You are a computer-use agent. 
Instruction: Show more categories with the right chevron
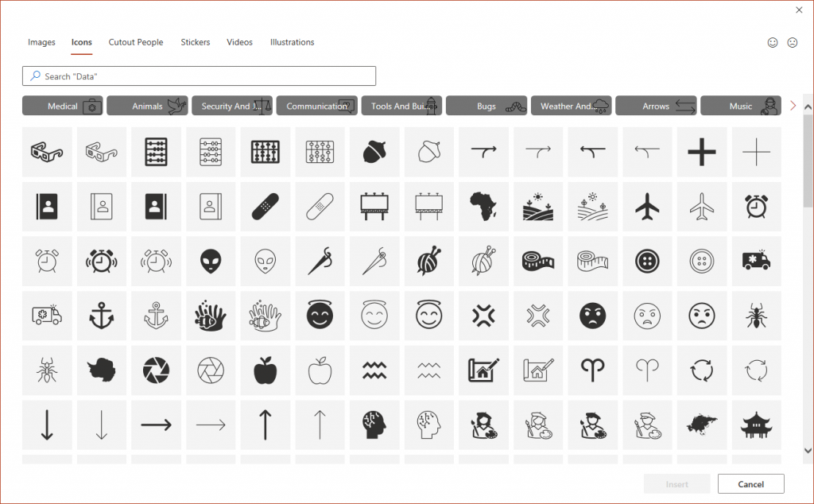coord(793,104)
